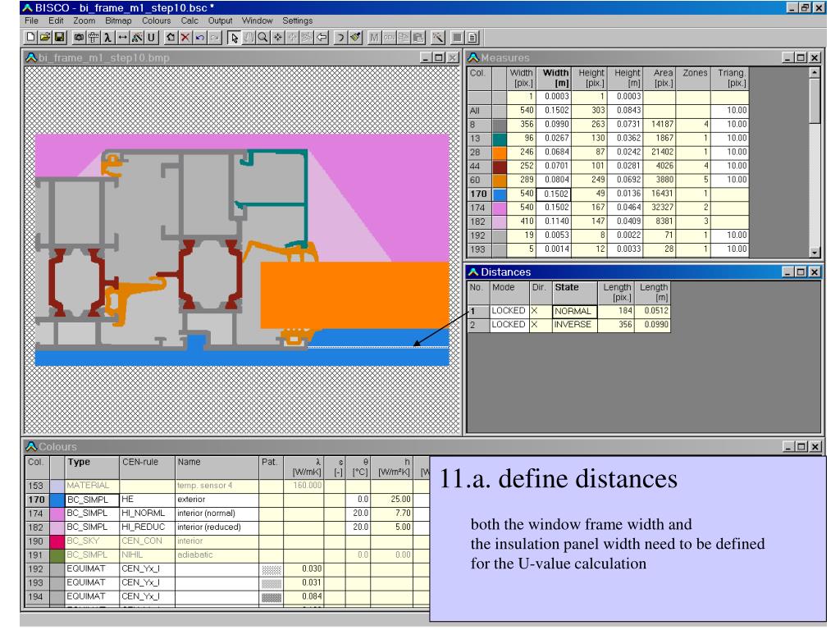Open the Output menu

pyautogui.click(x=220, y=21)
